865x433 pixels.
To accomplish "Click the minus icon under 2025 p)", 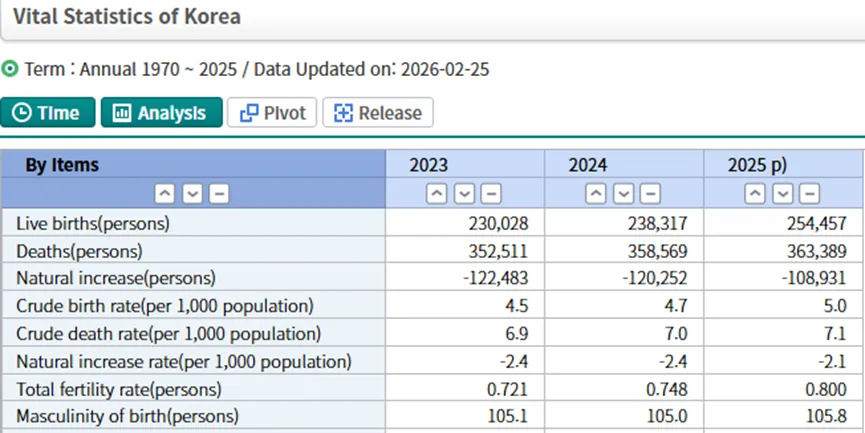I will pos(810,194).
